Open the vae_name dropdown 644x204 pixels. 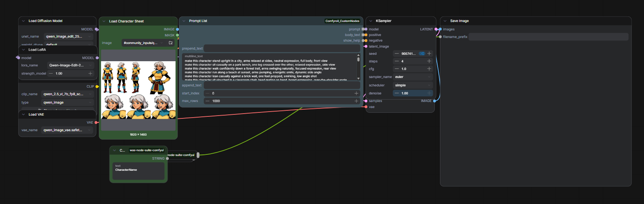(x=67, y=130)
